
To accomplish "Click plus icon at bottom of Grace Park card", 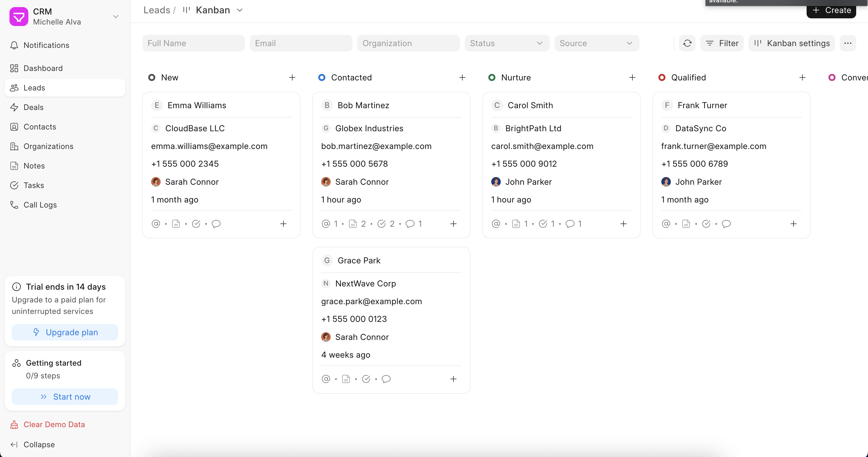I will tap(453, 379).
